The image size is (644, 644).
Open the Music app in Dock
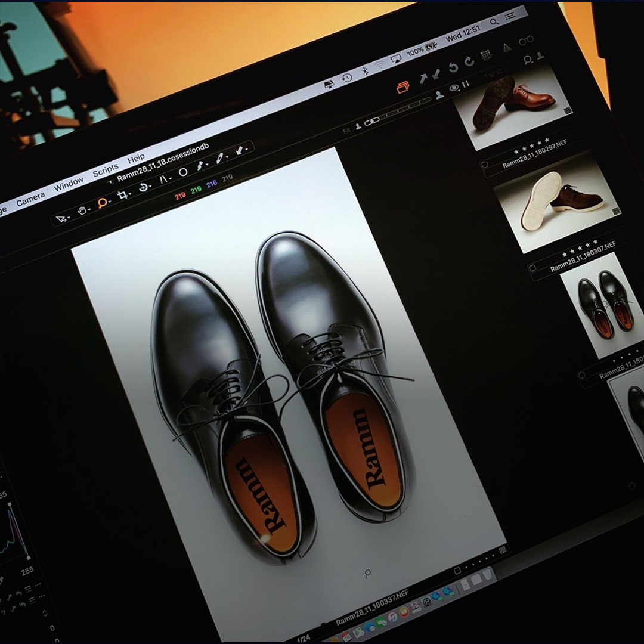(392, 617)
